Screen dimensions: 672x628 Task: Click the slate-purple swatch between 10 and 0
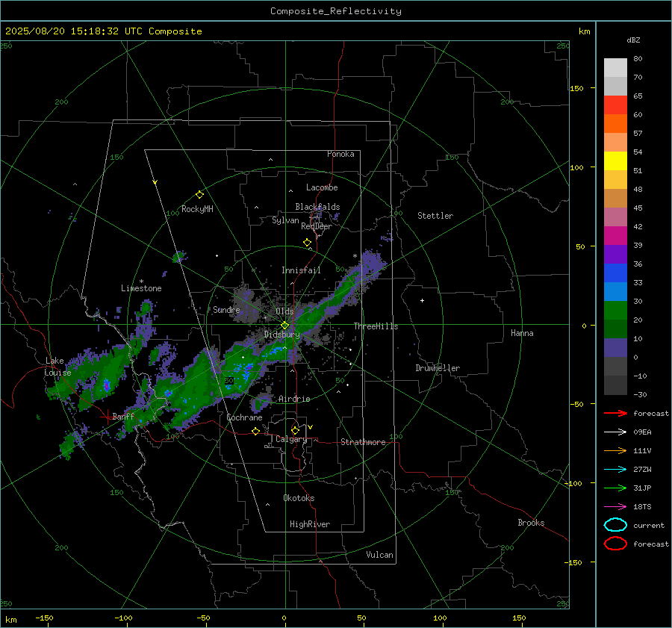(x=615, y=348)
